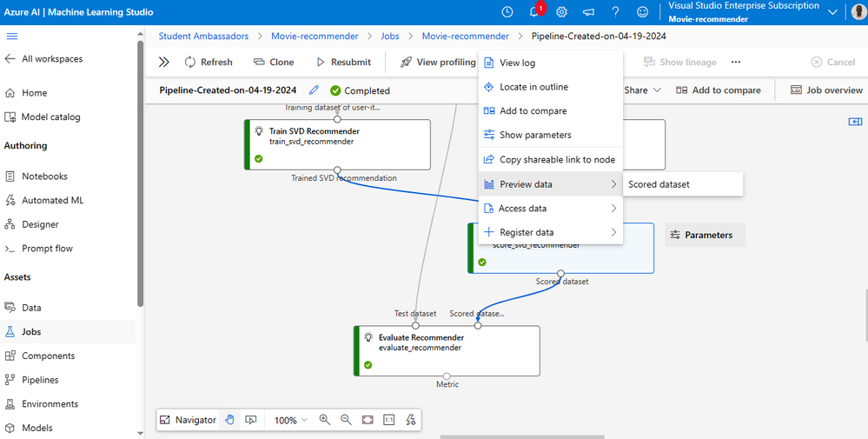The width and height of the screenshot is (868, 439).
Task: Open Model catalog in sidebar
Action: pos(43,116)
